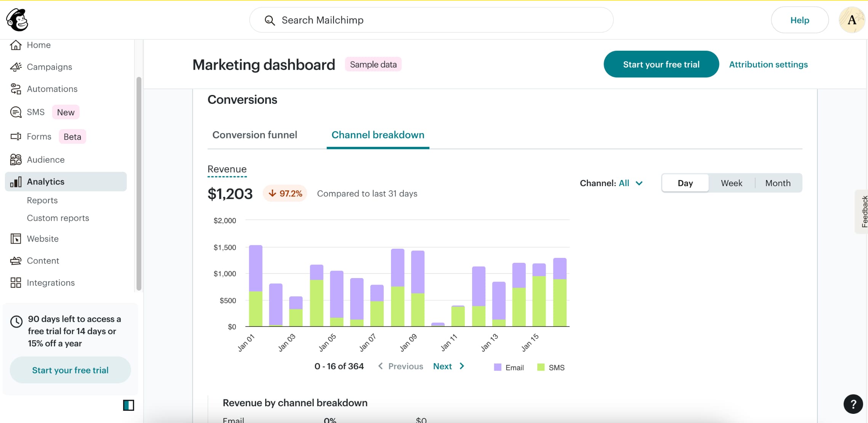Click the Jan 01 revenue bar

tap(256, 286)
